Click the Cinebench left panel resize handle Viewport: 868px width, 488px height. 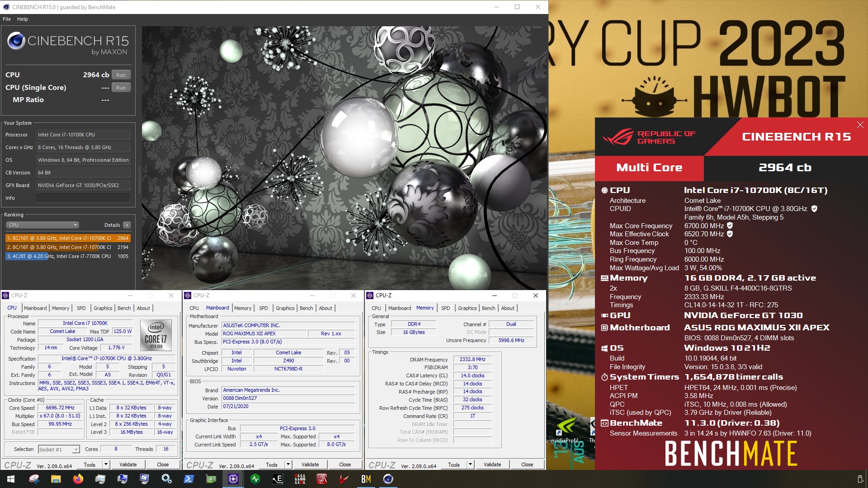[139, 181]
